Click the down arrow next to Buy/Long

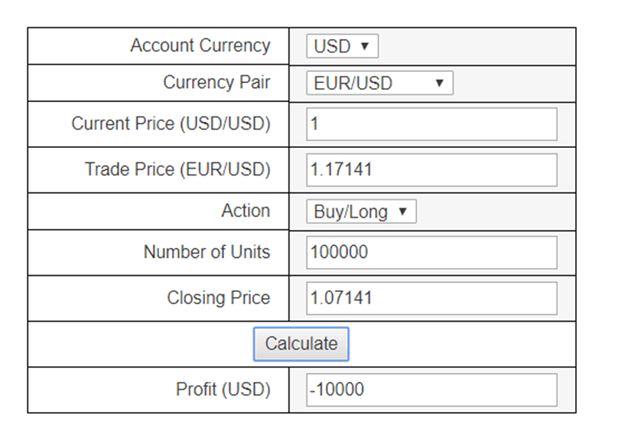[x=402, y=212]
